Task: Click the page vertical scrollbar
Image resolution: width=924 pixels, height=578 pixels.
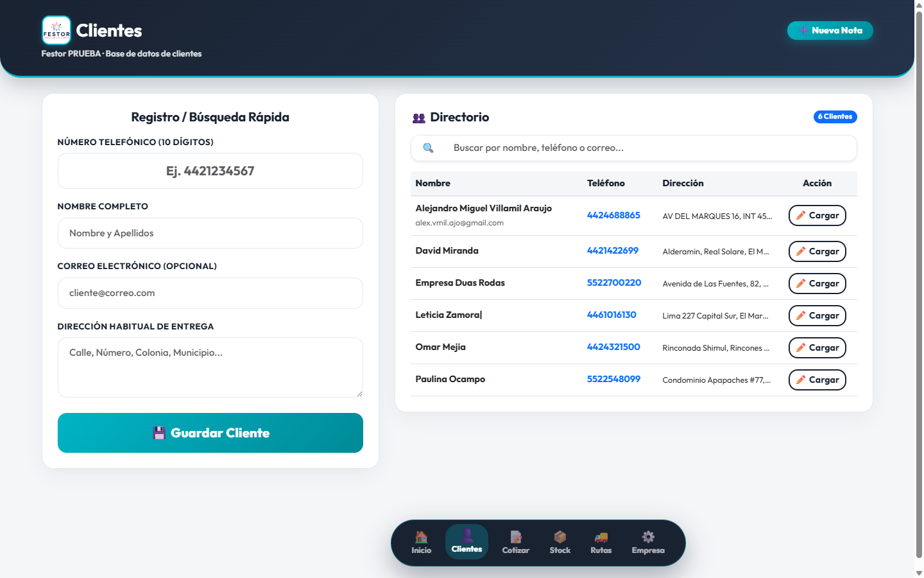Action: 919,289
